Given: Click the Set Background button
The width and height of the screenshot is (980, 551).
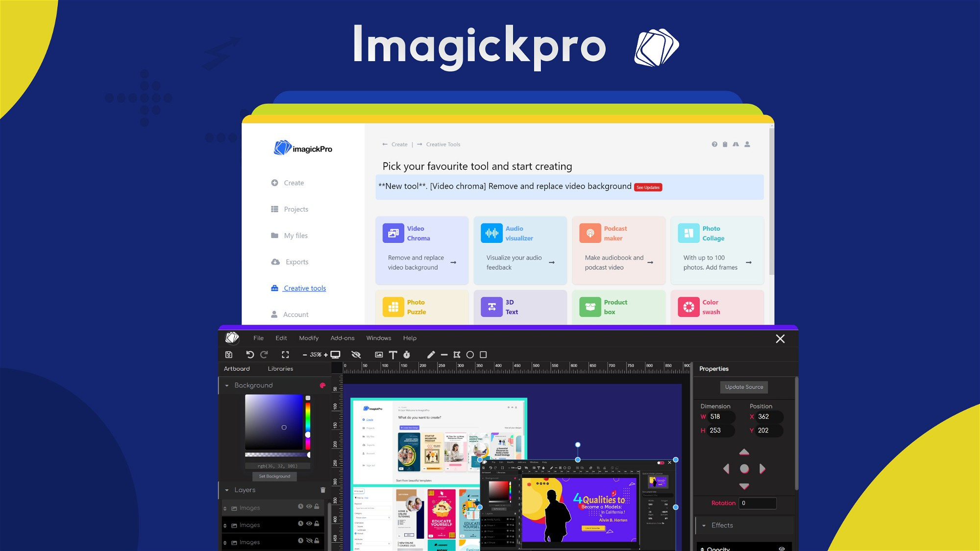Looking at the screenshot, I should pos(274,476).
